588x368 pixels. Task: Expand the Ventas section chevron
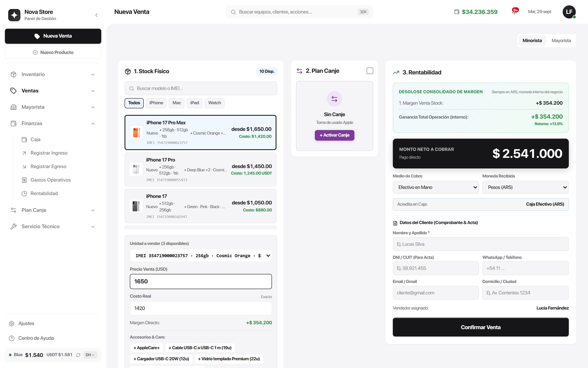[93, 91]
